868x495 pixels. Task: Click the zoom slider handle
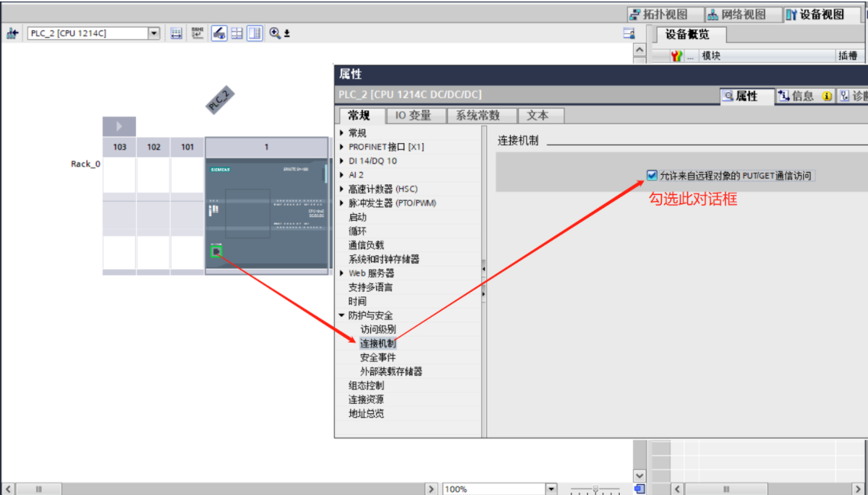(595, 489)
